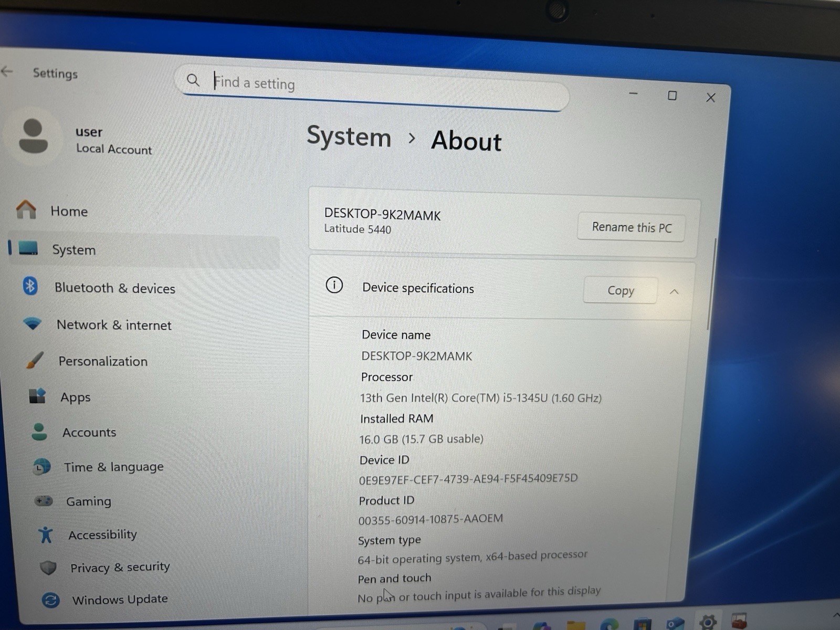The height and width of the screenshot is (630, 840).
Task: Go to Apps settings
Action: [x=76, y=397]
